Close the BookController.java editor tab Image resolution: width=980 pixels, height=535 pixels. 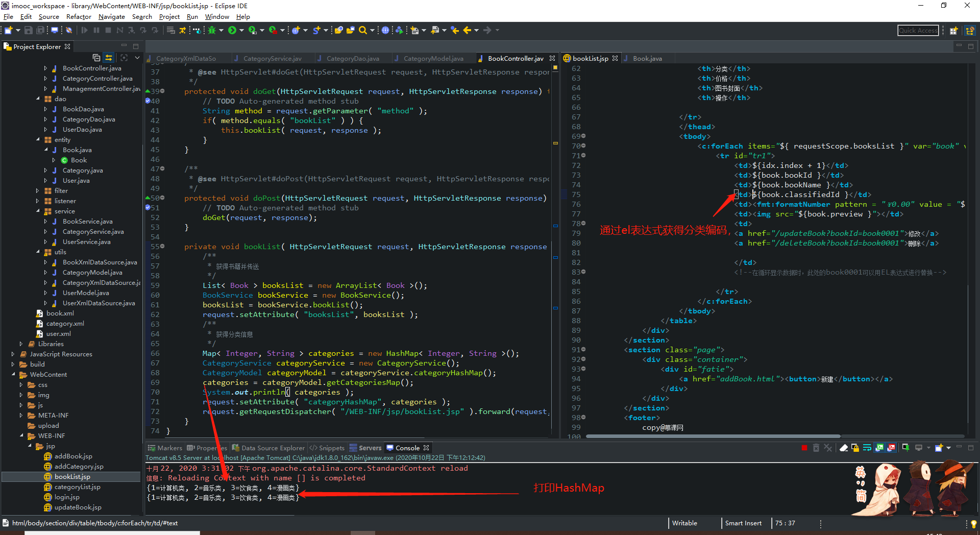552,58
